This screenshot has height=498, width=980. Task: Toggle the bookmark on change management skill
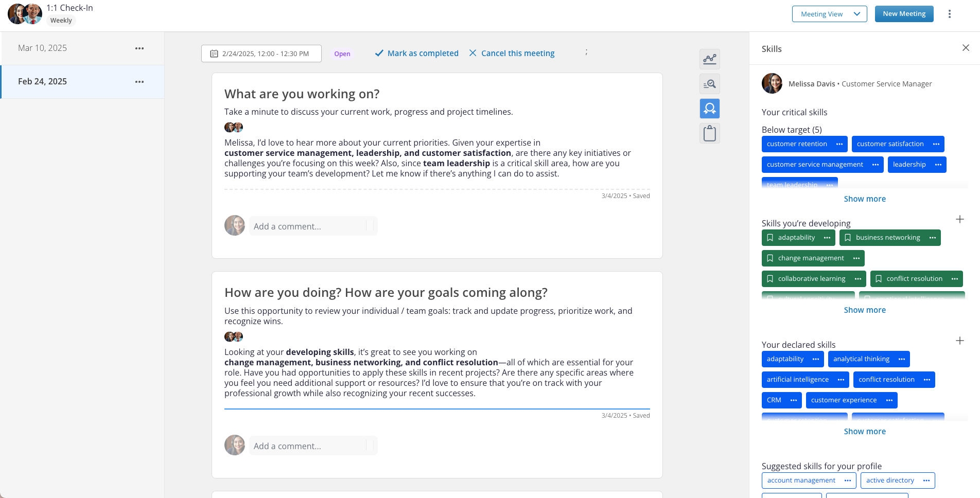click(770, 258)
